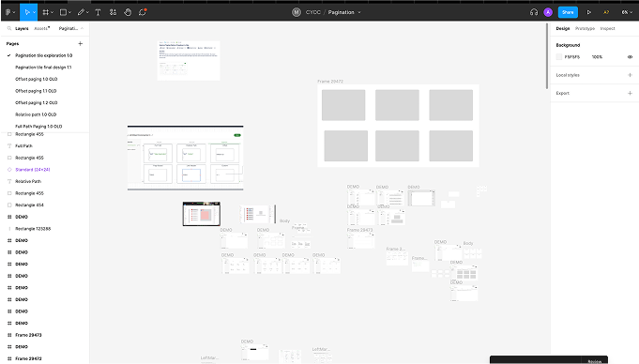Image resolution: width=639 pixels, height=364 pixels.
Task: Open the shape tools dropdown arrow
Action: point(69,12)
